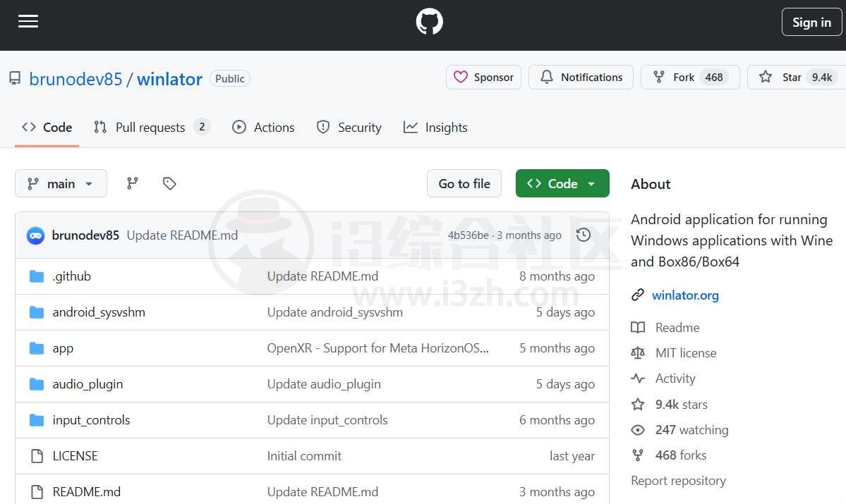The height and width of the screenshot is (504, 846).
Task: Click the branches icon next to main
Action: (x=132, y=183)
